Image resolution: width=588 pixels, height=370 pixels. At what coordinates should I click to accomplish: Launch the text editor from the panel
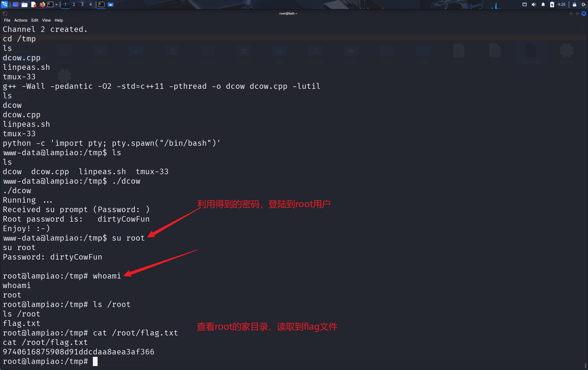pos(34,4)
